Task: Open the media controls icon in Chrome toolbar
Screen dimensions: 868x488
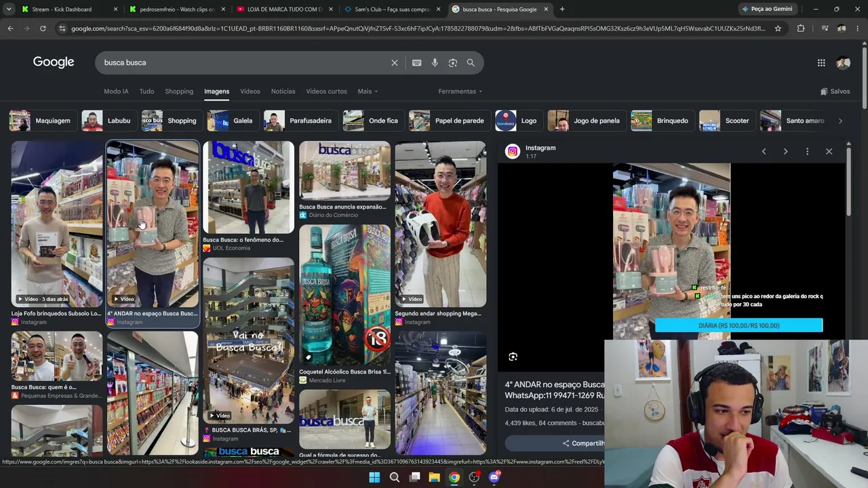Action: point(825,28)
